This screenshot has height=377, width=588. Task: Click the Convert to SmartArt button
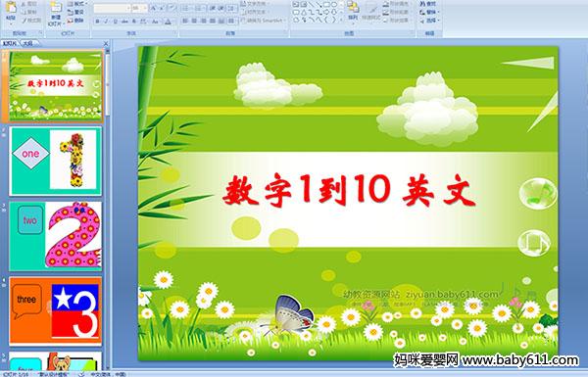(x=264, y=21)
